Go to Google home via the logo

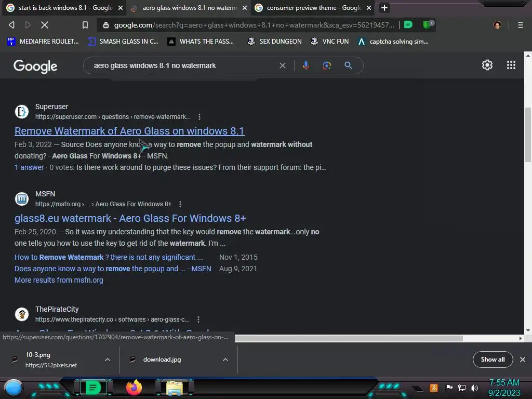coord(35,66)
